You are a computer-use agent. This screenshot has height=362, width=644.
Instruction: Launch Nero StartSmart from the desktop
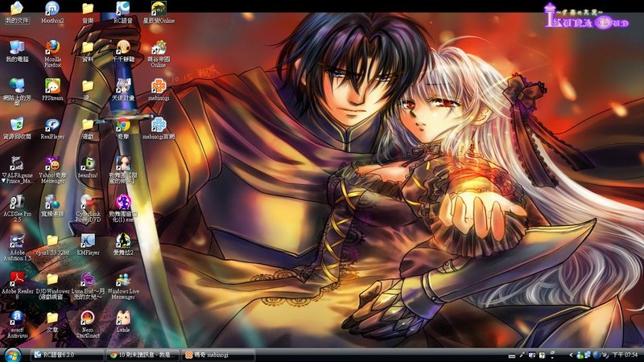(88, 318)
